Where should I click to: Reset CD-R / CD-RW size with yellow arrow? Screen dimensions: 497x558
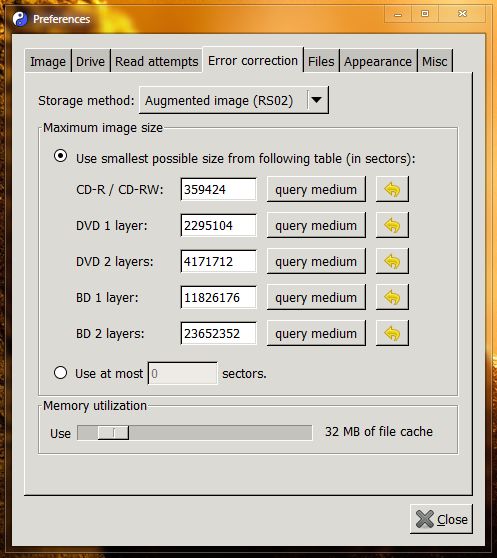pyautogui.click(x=392, y=189)
